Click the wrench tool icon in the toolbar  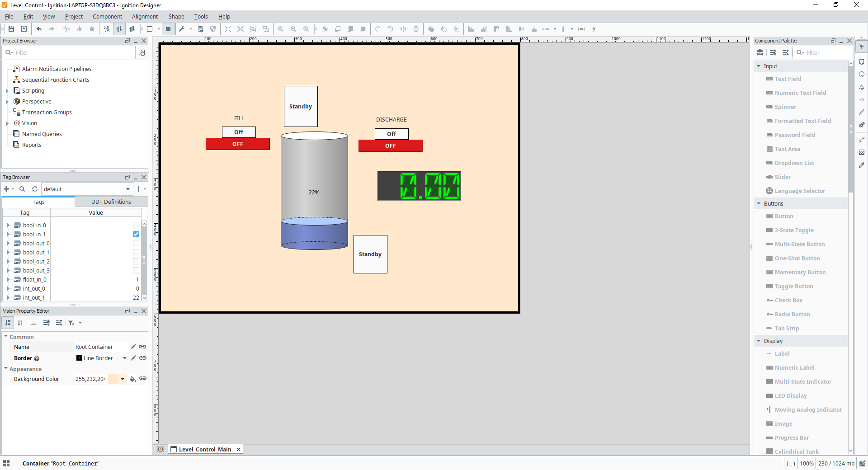click(182, 29)
